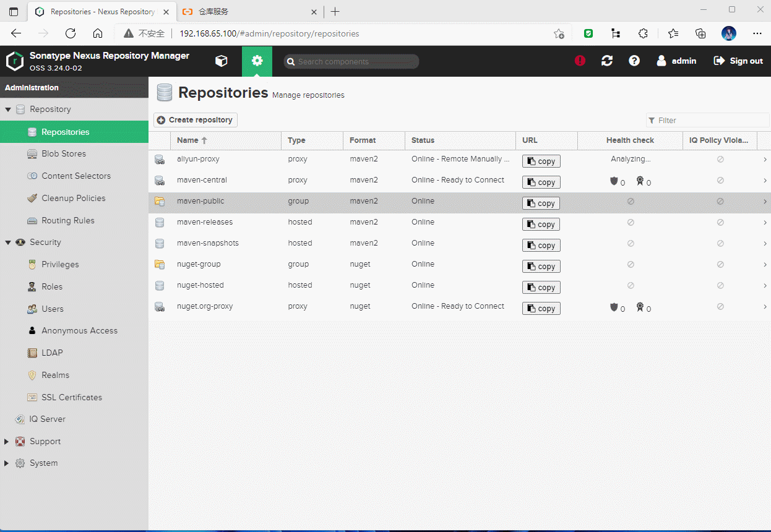Copy URL for aliyun-proxy
This screenshot has height=532, width=771.
[x=541, y=161]
